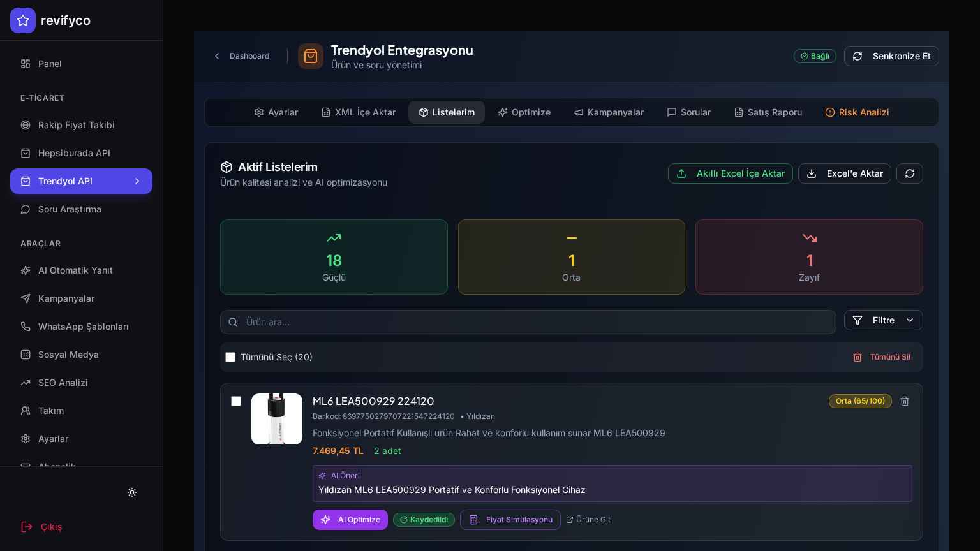This screenshot has height=551, width=980.
Task: Click the ML6 LEA500929 224120 product title
Action: pos(373,401)
